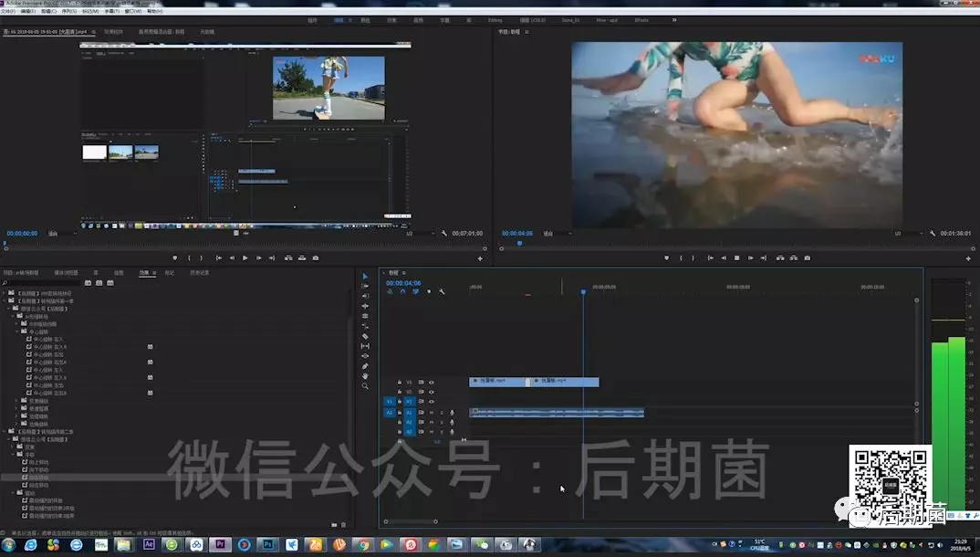
Task: Open After Effects from the taskbar
Action: click(149, 545)
